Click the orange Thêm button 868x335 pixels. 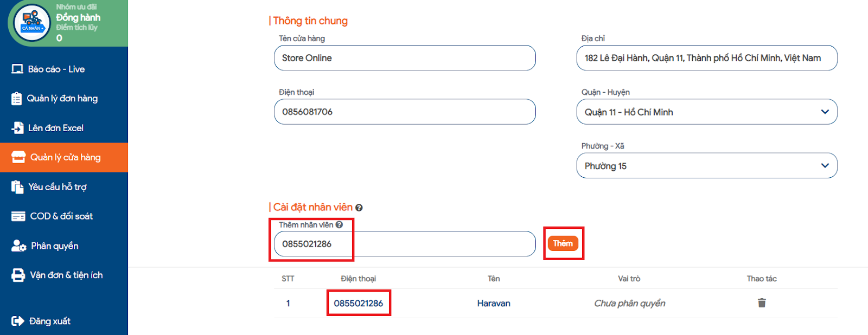563,243
